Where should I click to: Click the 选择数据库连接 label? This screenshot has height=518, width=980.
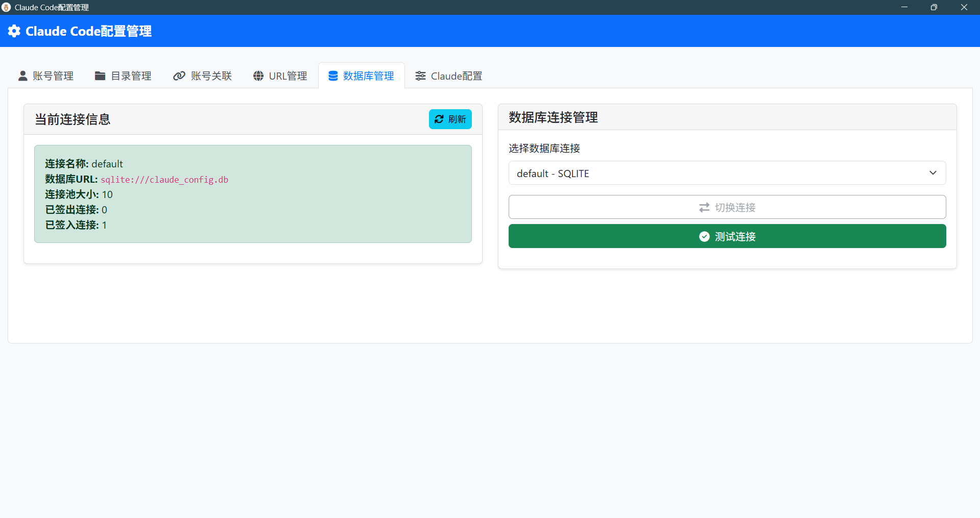point(544,149)
